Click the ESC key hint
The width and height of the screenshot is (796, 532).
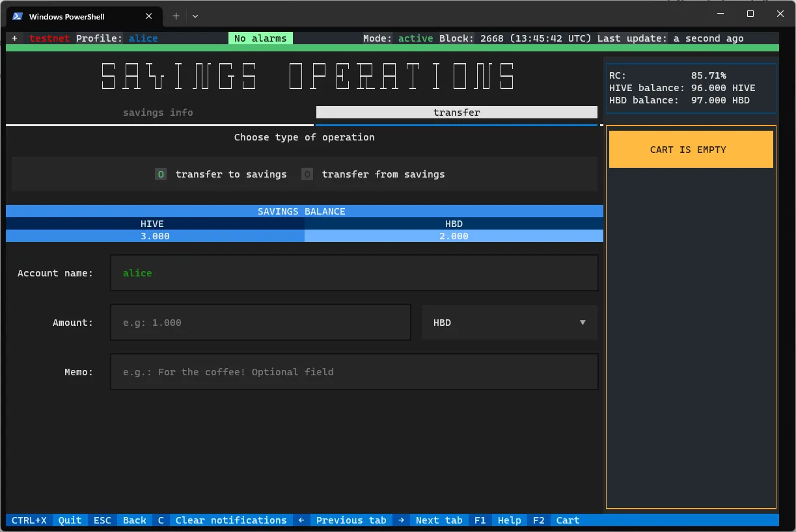tap(102, 520)
